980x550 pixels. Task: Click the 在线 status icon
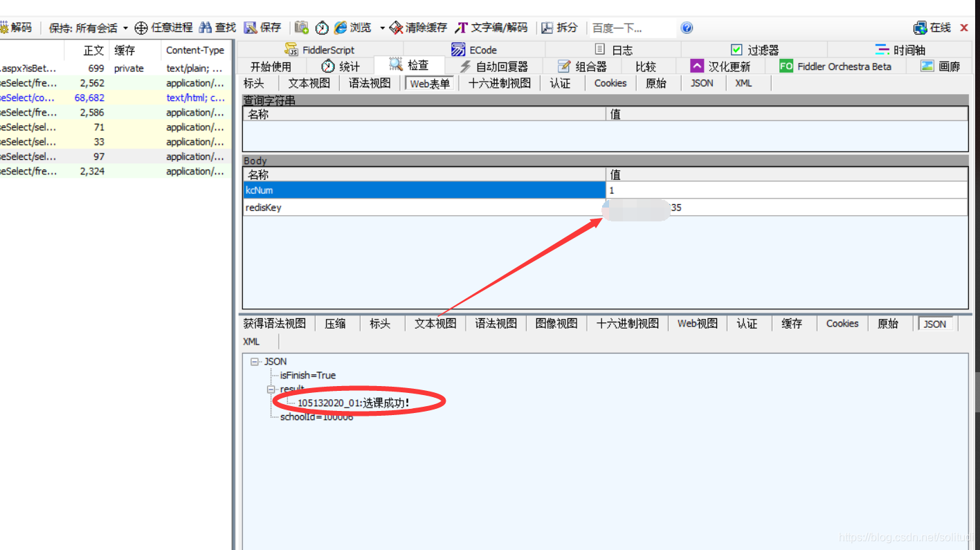pyautogui.click(x=920, y=28)
